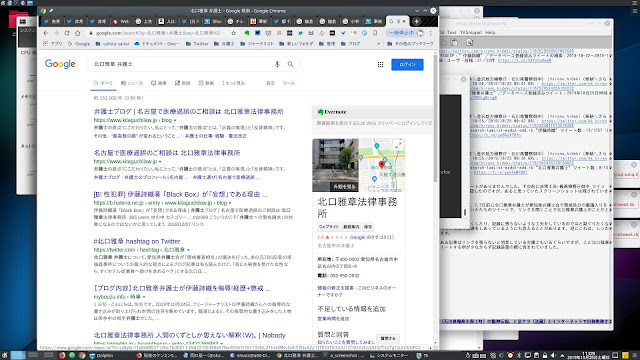Open the #北口雅章 hashtag on Twitter result
Screen dimensions: 640x360
coord(137,241)
